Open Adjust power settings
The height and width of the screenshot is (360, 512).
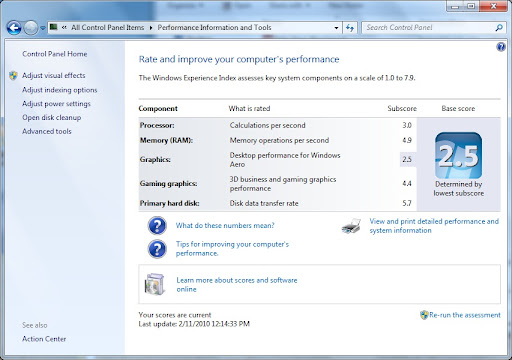pos(56,104)
